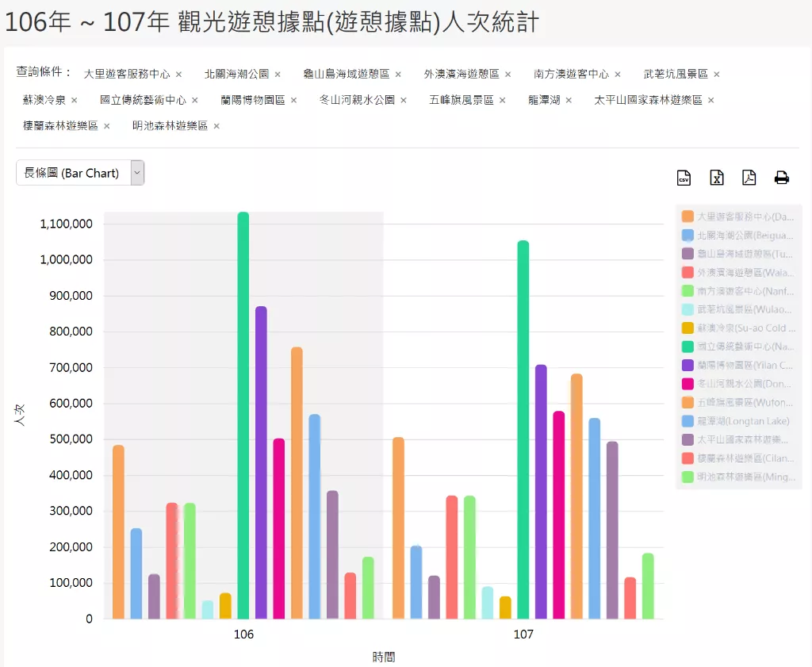This screenshot has height=667, width=812.
Task: Select the pale cyan 武荖坑風景區 bar in year 107
Action: point(488,603)
